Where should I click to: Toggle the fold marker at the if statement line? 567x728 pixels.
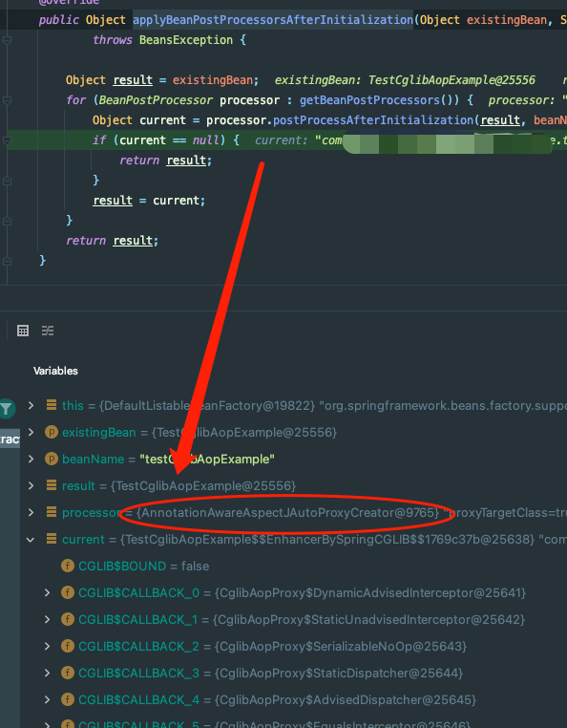(7, 140)
